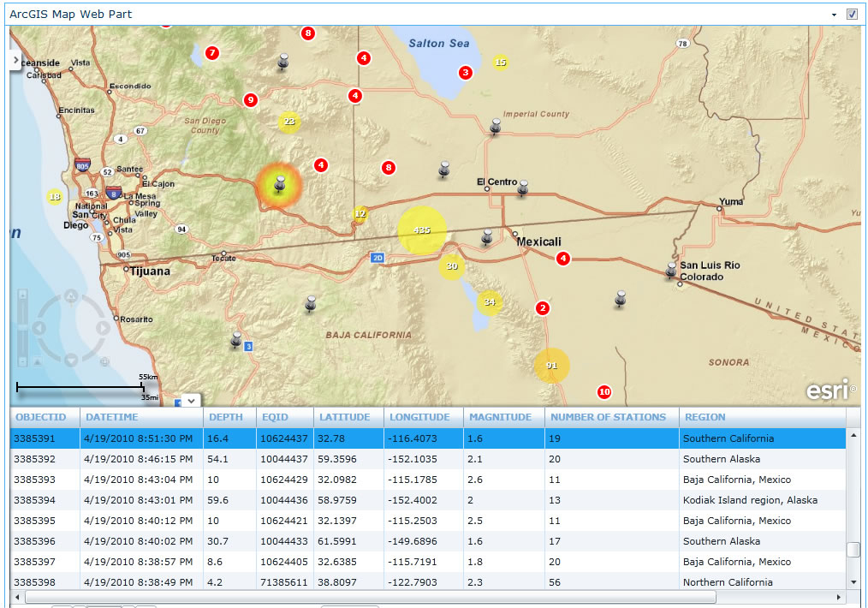Viewport: 868px width, 608px height.
Task: Click the pushpin below Imperial County label
Action: point(496,126)
